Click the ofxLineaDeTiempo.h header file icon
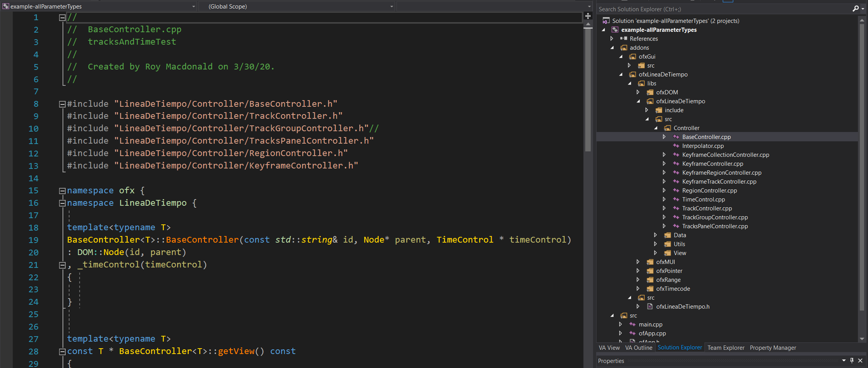The width and height of the screenshot is (868, 368). click(x=650, y=306)
